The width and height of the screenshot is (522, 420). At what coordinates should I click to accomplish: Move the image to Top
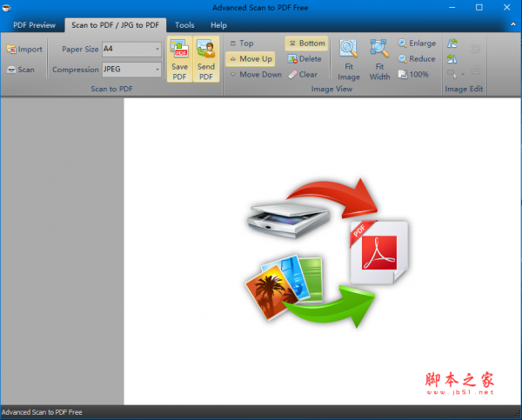(x=242, y=43)
